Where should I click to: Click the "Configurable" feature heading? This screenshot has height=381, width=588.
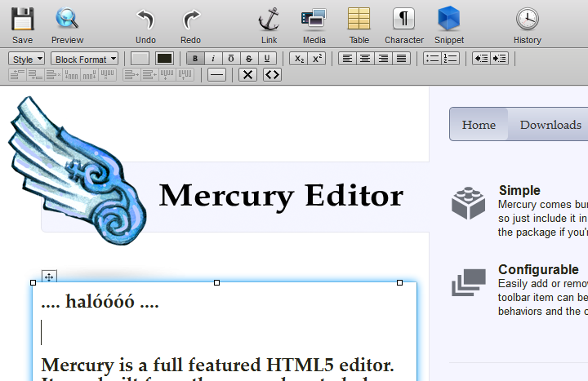pyautogui.click(x=538, y=269)
